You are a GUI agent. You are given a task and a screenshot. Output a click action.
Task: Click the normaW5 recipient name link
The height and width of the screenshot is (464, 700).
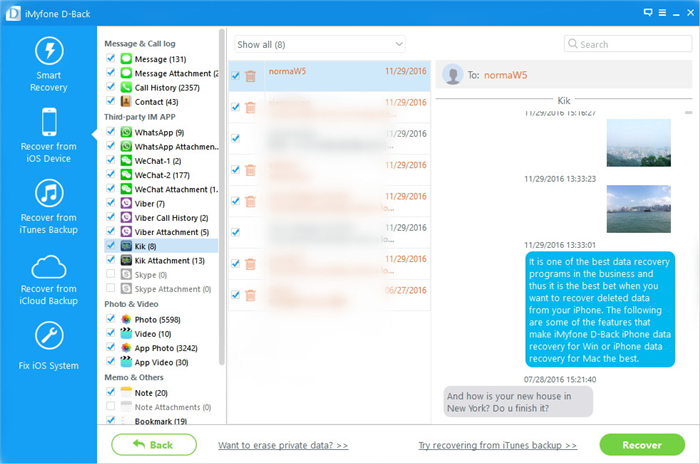click(505, 75)
